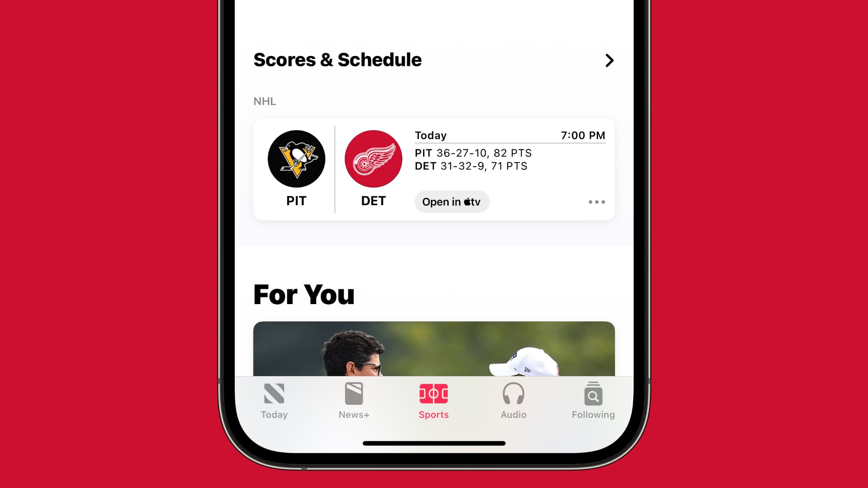Screen dimensions: 868x488
Task: Tap the For You section header
Action: click(304, 293)
